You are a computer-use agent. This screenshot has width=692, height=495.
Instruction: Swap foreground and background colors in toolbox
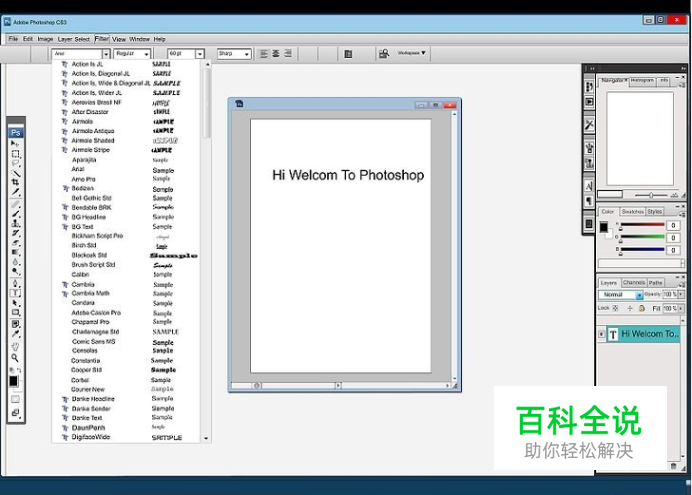pos(19,370)
